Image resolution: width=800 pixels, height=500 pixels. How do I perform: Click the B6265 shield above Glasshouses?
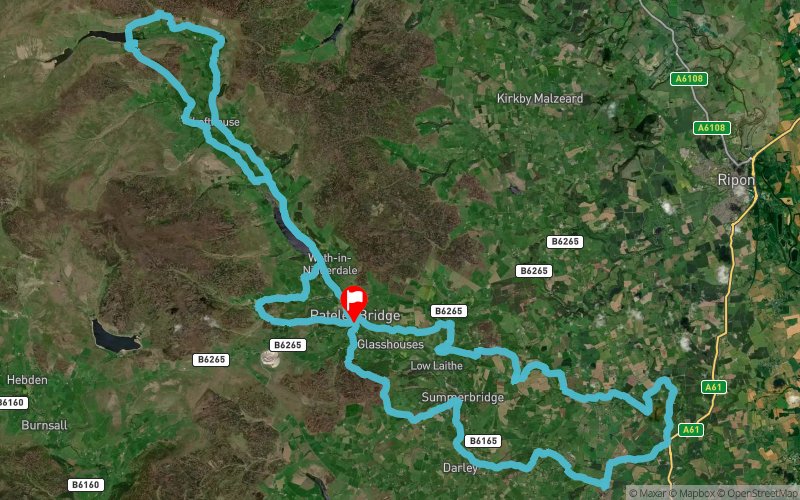(449, 311)
